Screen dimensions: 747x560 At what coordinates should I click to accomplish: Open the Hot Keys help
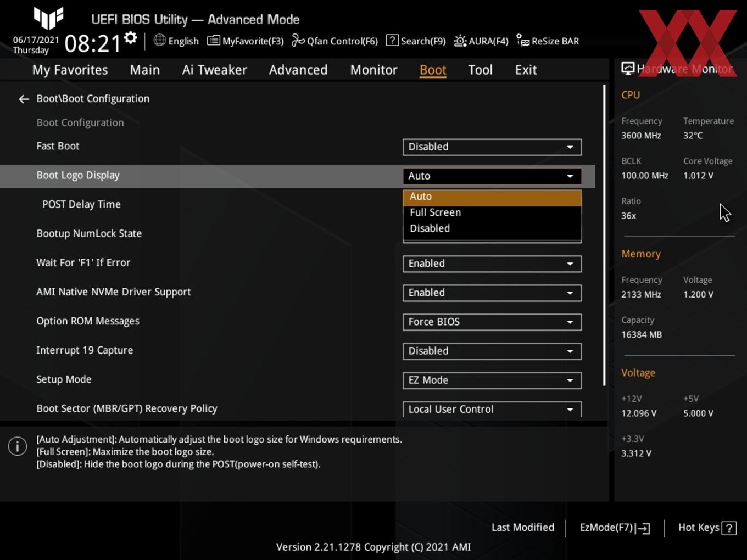tap(707, 528)
